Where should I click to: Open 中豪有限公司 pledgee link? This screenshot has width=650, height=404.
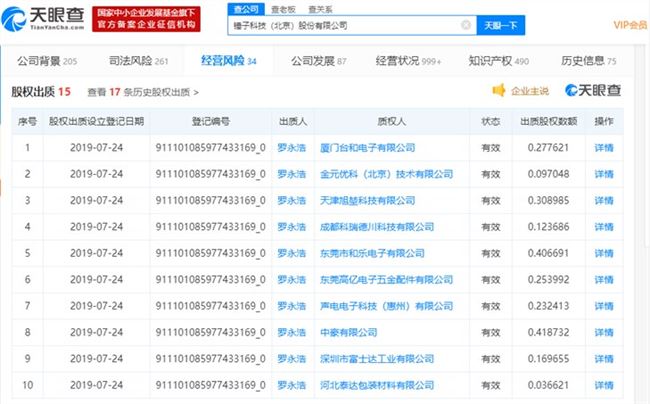point(348,332)
